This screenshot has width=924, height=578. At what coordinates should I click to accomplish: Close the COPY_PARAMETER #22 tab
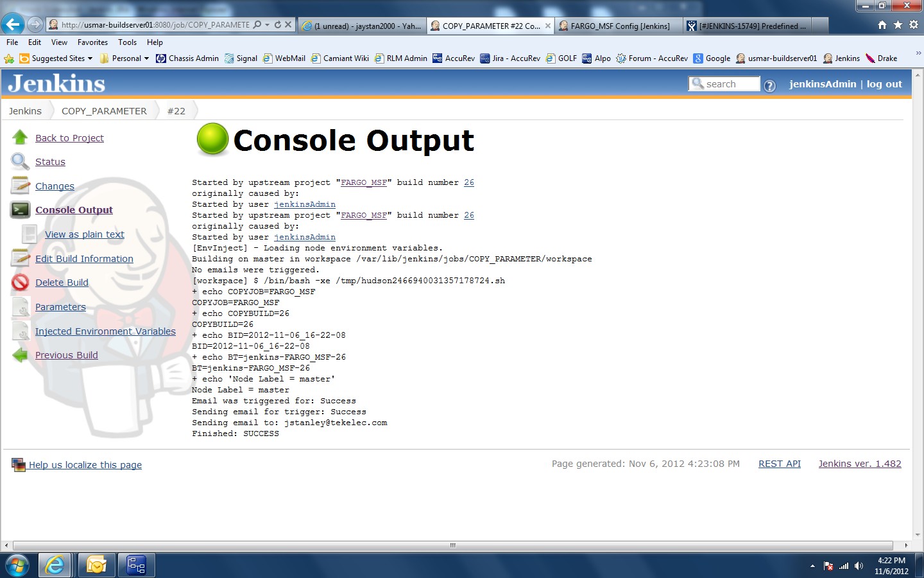coord(547,26)
